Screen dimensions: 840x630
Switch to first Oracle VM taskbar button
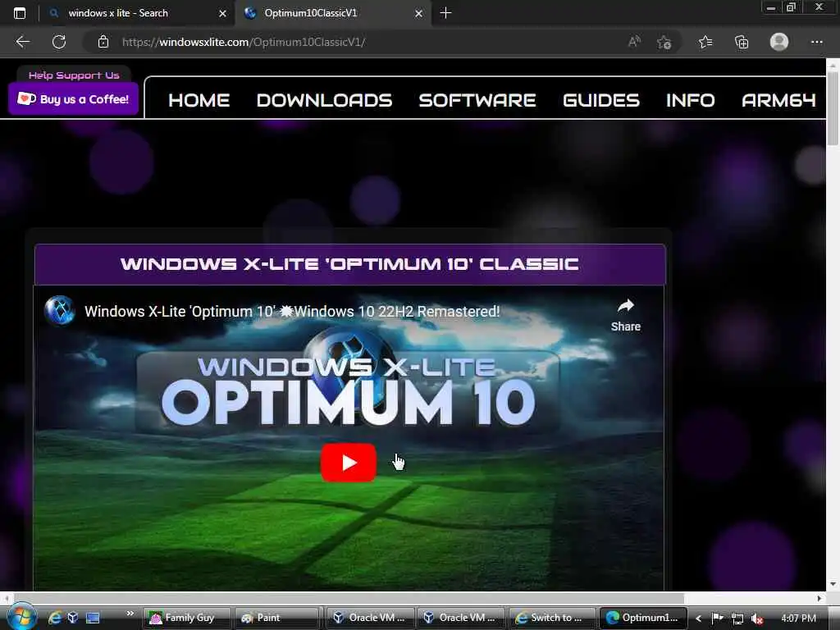(x=370, y=618)
